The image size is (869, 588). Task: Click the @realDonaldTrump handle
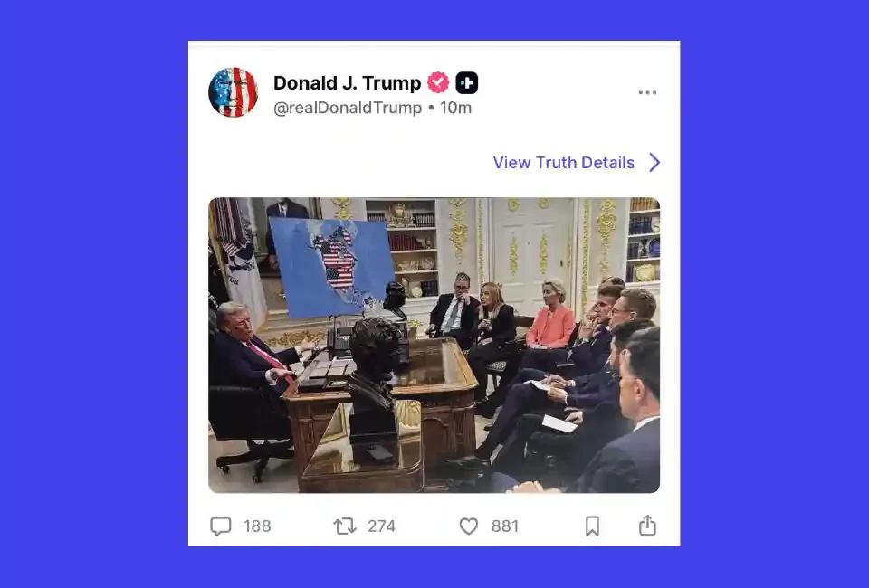coord(348,108)
